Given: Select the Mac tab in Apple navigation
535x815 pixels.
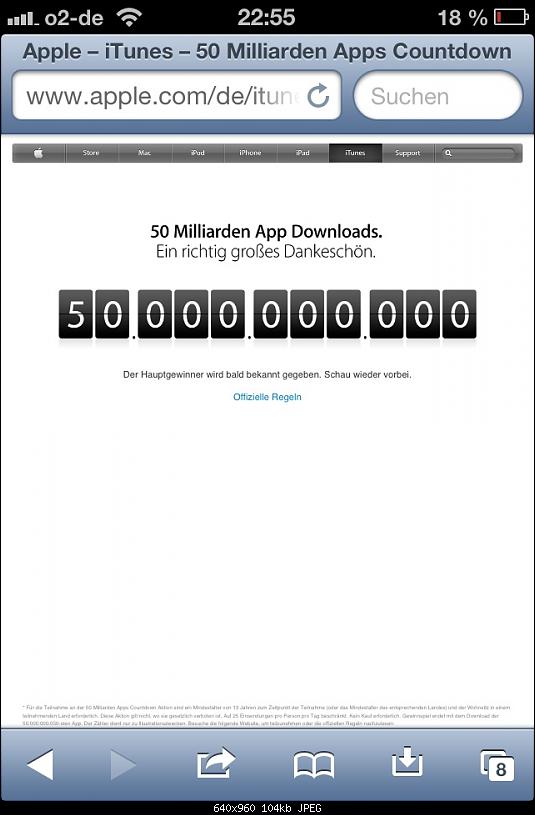Looking at the screenshot, I should coord(145,153).
